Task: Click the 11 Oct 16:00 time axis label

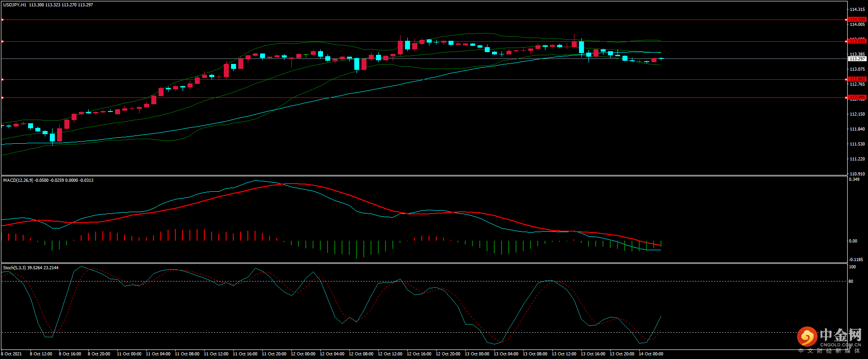Action: pos(245,354)
